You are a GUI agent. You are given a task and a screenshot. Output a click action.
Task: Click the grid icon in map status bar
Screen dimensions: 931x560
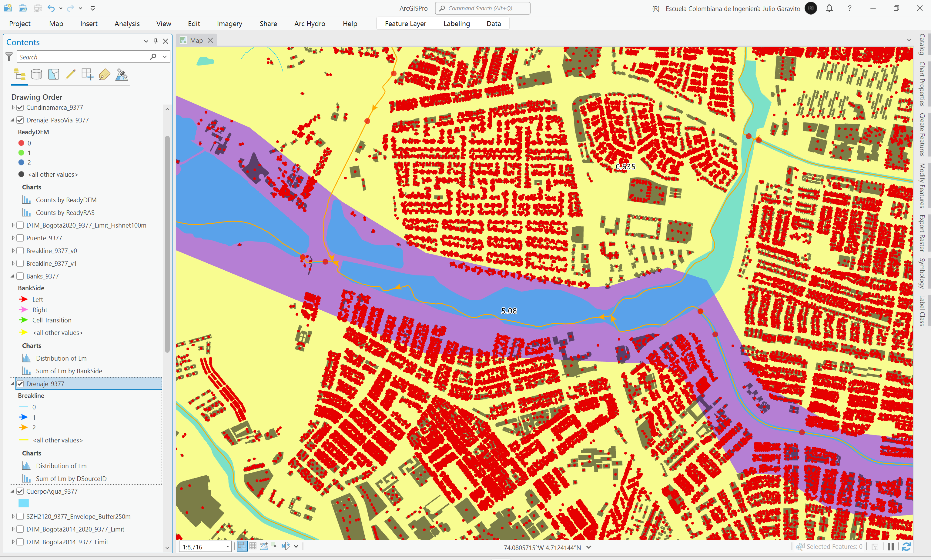253,546
